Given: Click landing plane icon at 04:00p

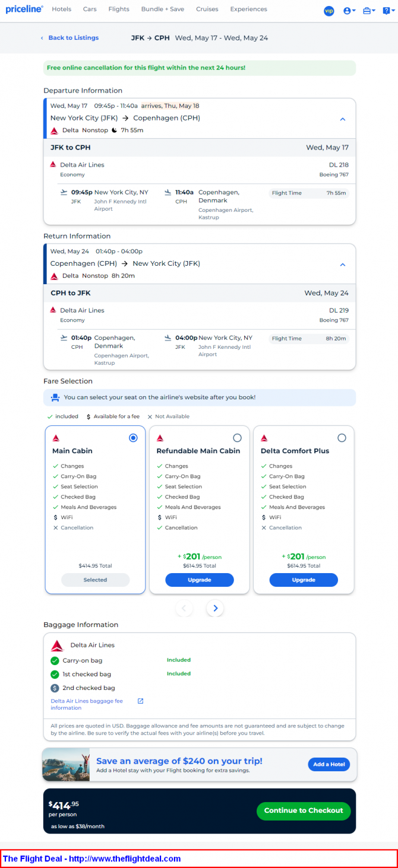Looking at the screenshot, I should [x=168, y=338].
